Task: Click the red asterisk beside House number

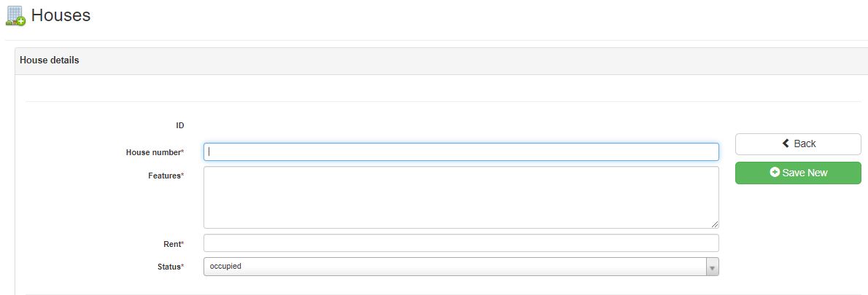Action: coord(182,152)
